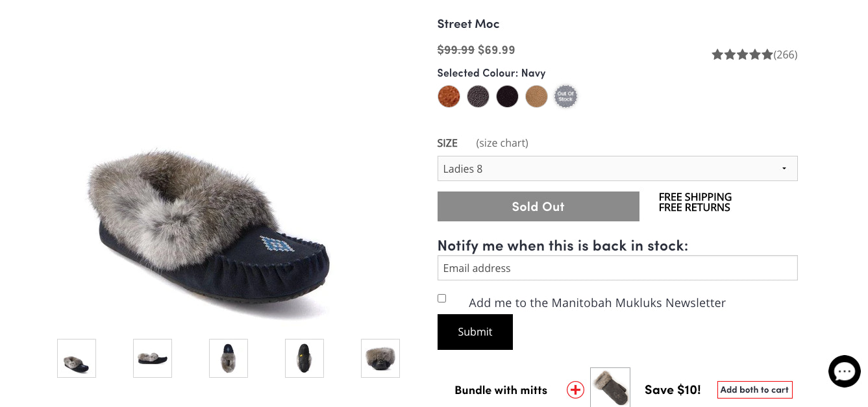The height and width of the screenshot is (407, 868).
Task: Click the mitts bundle product image
Action: pyautogui.click(x=610, y=387)
